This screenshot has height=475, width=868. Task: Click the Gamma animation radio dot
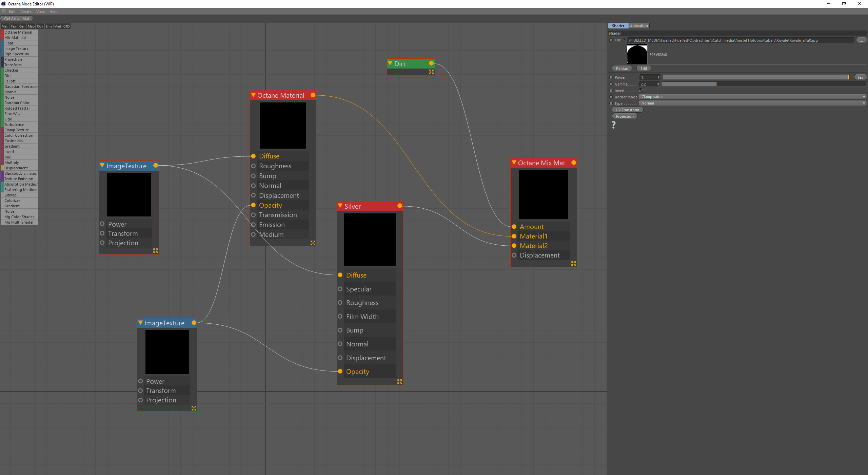point(611,84)
